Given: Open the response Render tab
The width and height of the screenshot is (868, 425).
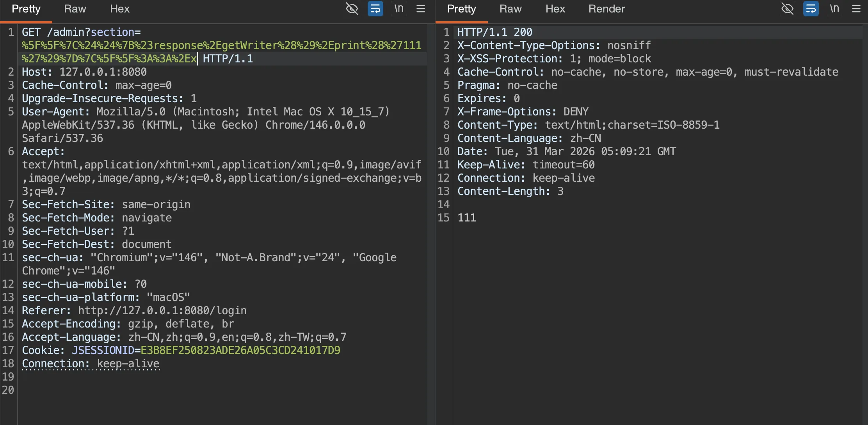Looking at the screenshot, I should [x=607, y=9].
